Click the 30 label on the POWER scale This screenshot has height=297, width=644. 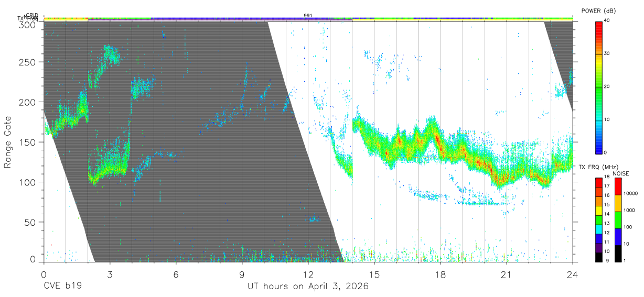pyautogui.click(x=608, y=54)
